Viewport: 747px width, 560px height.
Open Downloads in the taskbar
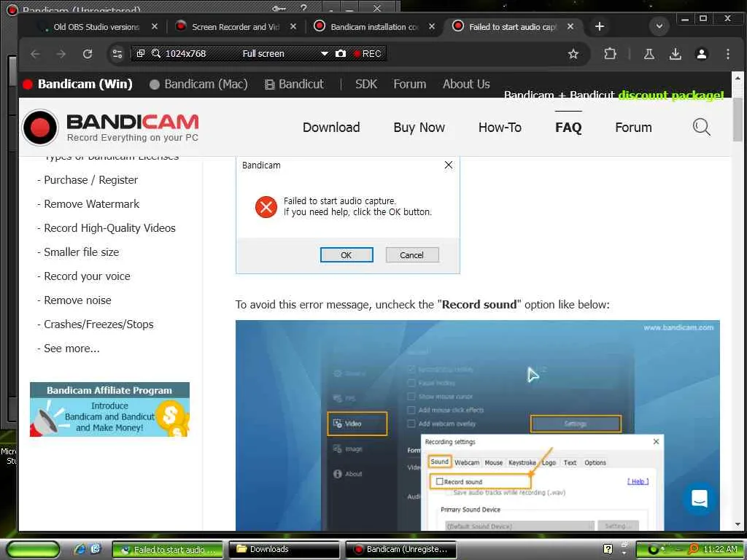coord(285,549)
